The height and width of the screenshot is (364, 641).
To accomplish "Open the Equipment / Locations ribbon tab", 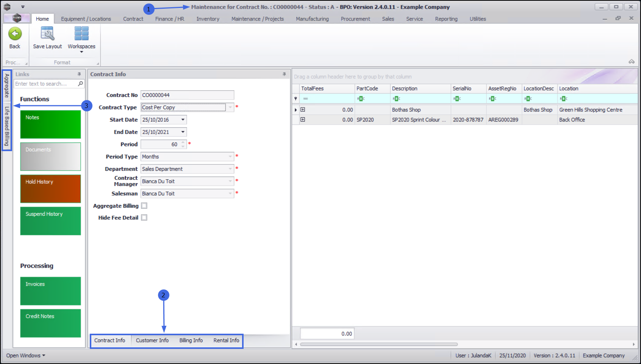I will 86,19.
